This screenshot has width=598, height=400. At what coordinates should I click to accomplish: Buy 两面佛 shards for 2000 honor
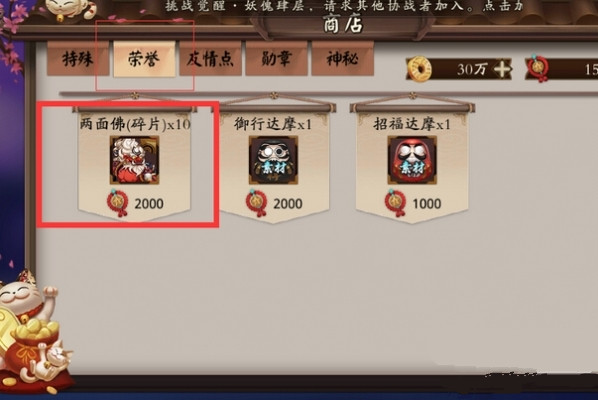135,204
